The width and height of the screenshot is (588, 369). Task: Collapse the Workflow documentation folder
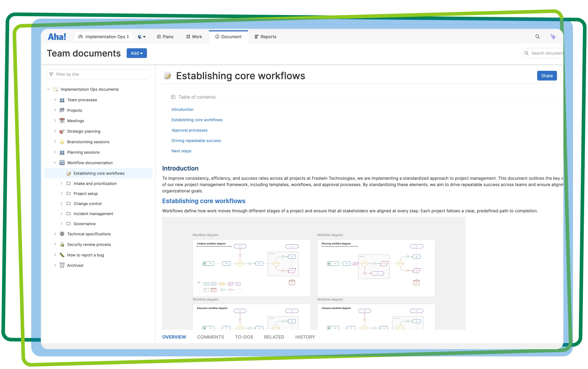tap(55, 163)
